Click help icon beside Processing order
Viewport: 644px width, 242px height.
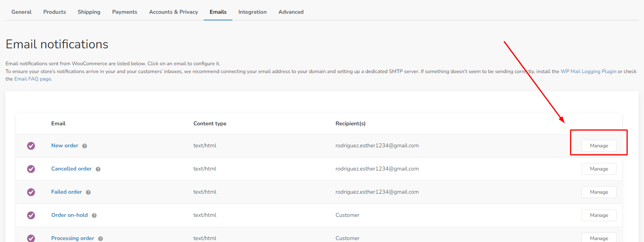click(x=100, y=238)
